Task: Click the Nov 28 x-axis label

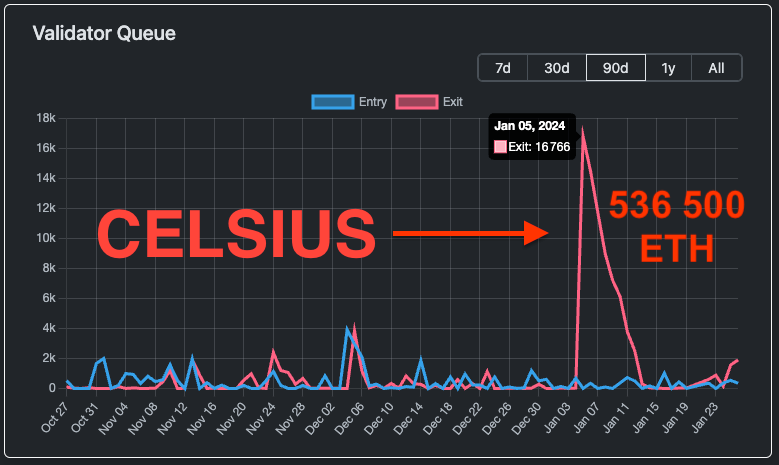Action: click(290, 418)
